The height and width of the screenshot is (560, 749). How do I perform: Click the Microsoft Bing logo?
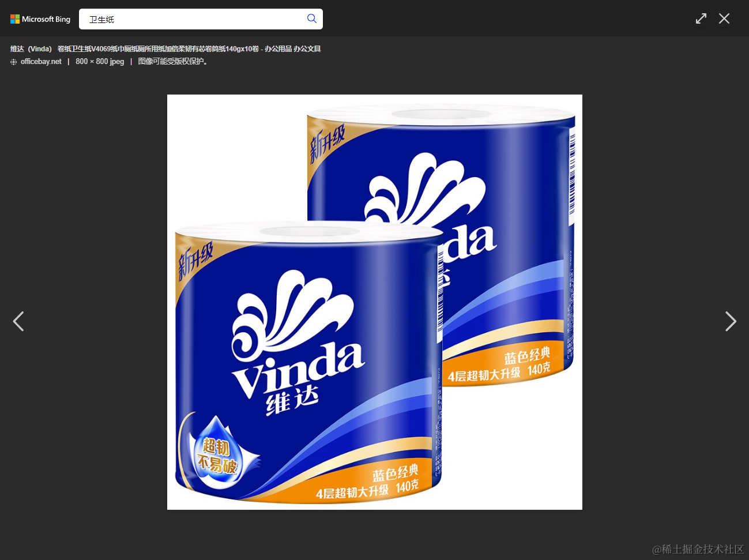click(40, 19)
